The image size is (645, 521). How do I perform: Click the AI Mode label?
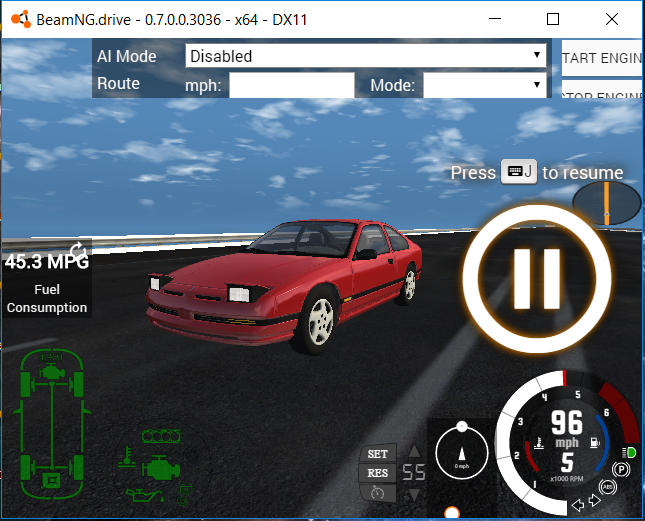(x=127, y=56)
